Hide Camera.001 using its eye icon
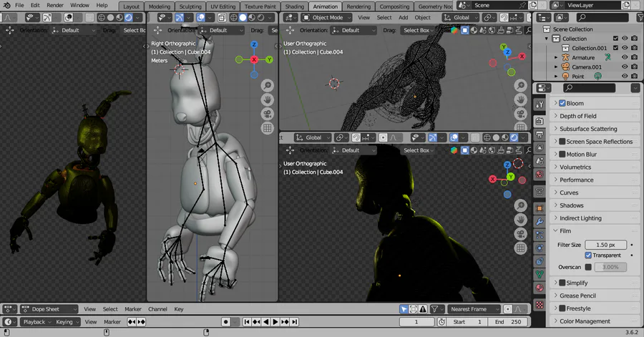The height and width of the screenshot is (337, 644). pyautogui.click(x=625, y=67)
